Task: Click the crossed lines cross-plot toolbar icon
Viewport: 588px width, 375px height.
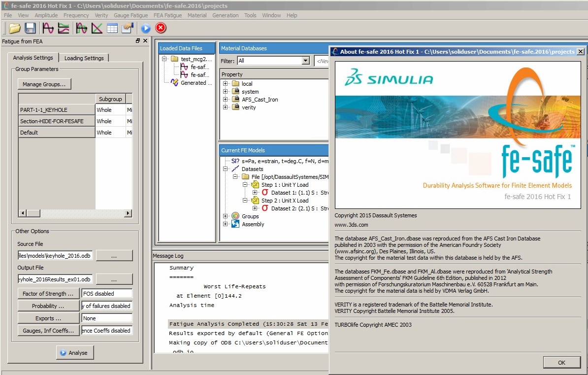Action: [x=97, y=28]
